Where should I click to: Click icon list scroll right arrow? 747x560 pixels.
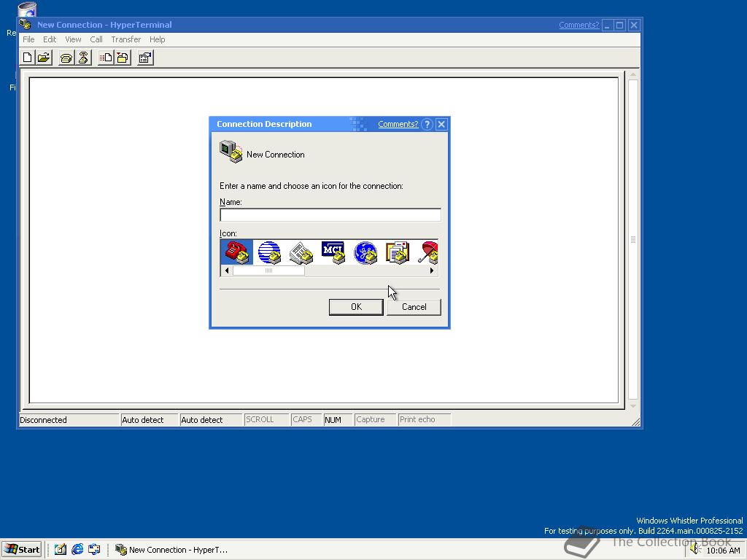(432, 271)
